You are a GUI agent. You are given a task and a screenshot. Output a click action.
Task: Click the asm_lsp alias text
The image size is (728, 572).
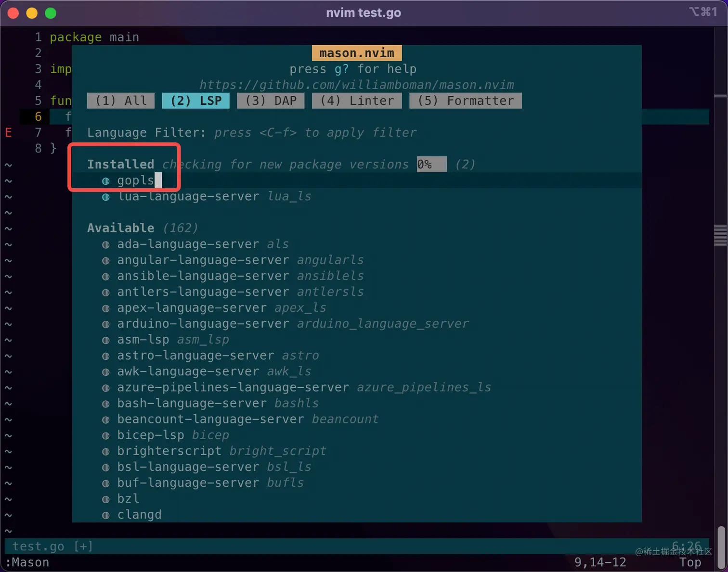(203, 340)
